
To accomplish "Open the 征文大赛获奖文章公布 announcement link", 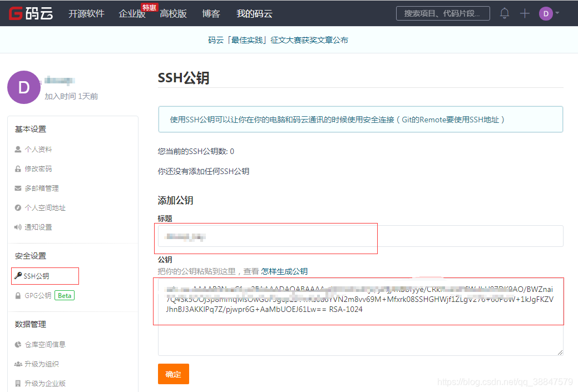I will [278, 40].
